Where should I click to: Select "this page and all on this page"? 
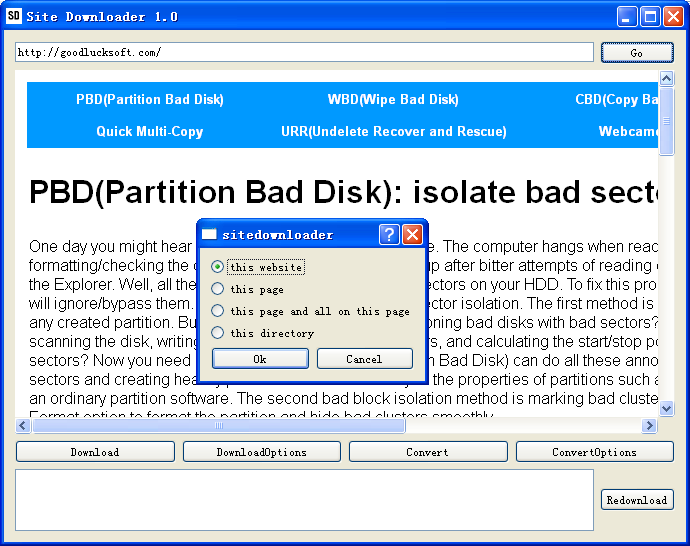coord(218,311)
